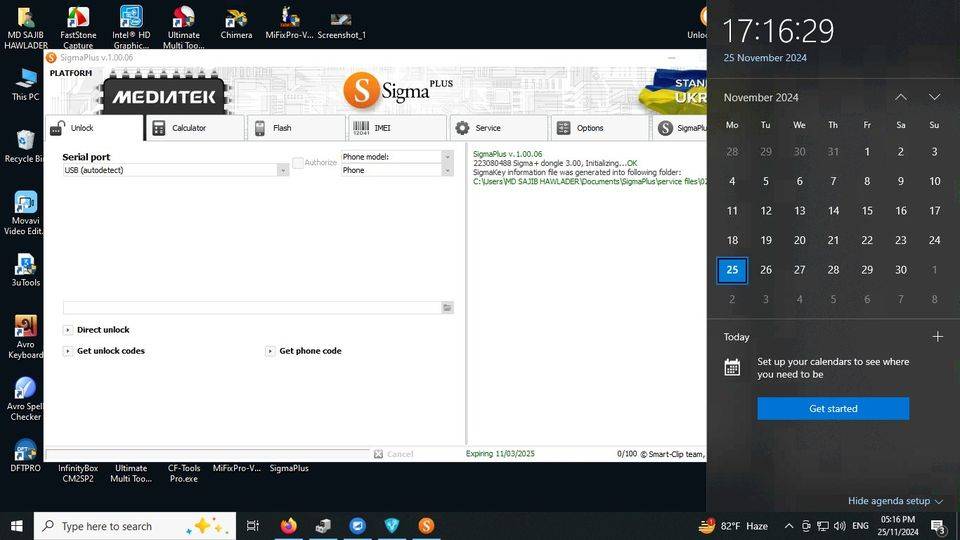Open the Unlock tab

(94, 128)
